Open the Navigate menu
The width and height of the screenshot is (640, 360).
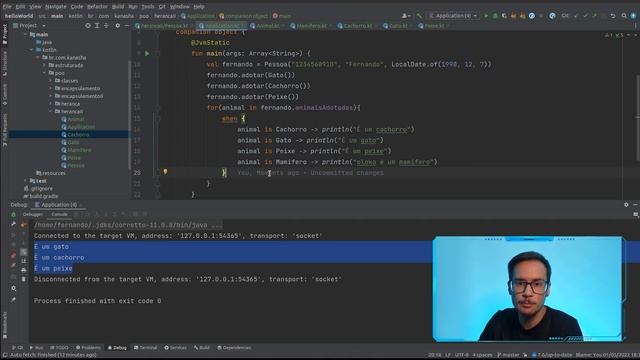pyautogui.click(x=56, y=7)
